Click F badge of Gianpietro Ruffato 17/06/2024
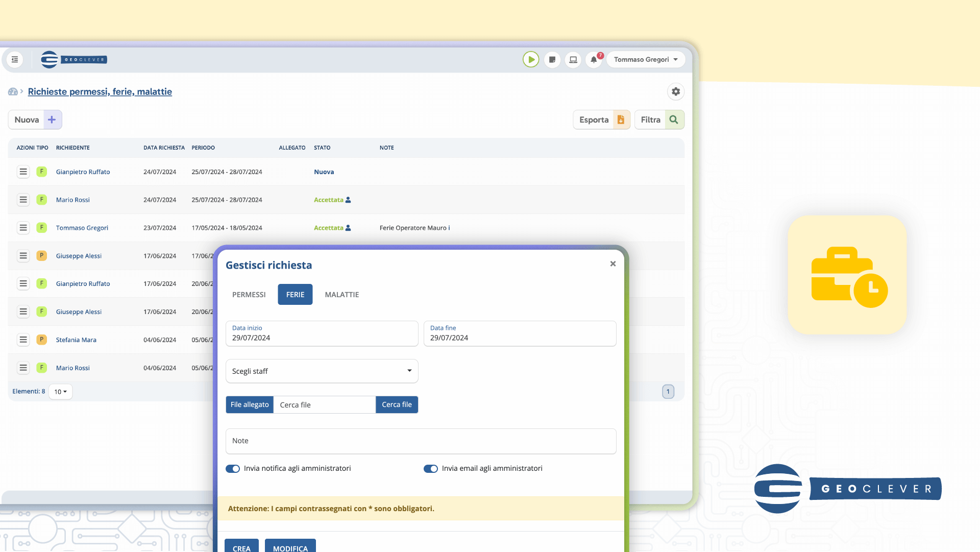 (x=42, y=284)
